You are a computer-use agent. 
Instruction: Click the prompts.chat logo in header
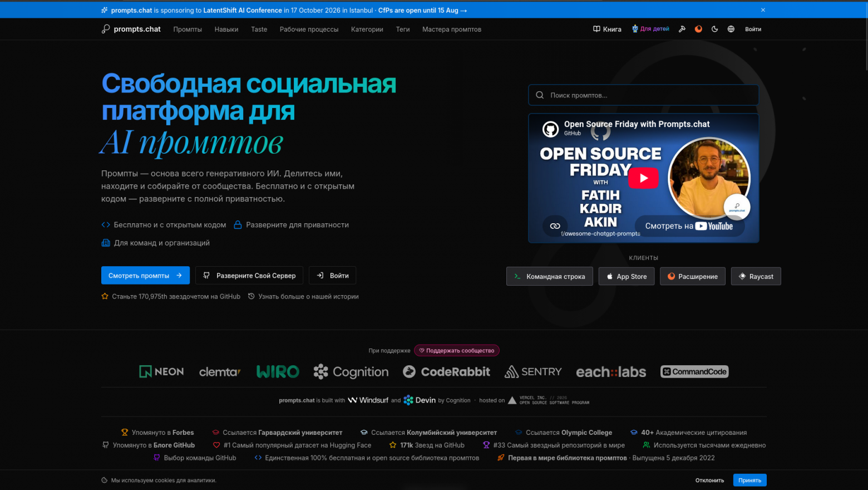pos(131,29)
